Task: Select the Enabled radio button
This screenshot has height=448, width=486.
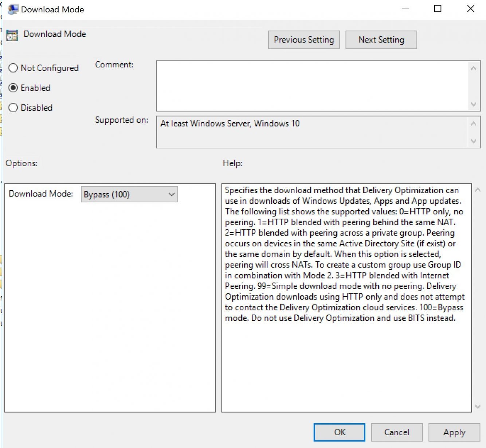Action: [13, 87]
